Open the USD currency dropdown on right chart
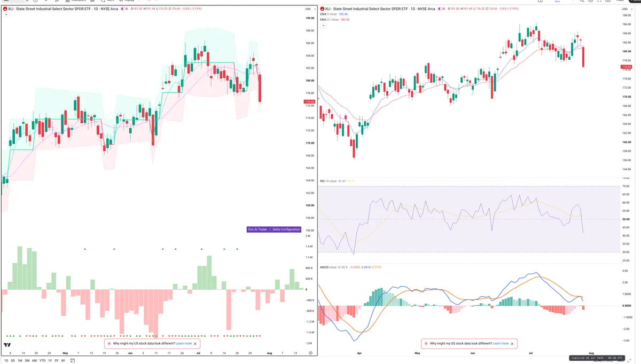 click(626, 9)
